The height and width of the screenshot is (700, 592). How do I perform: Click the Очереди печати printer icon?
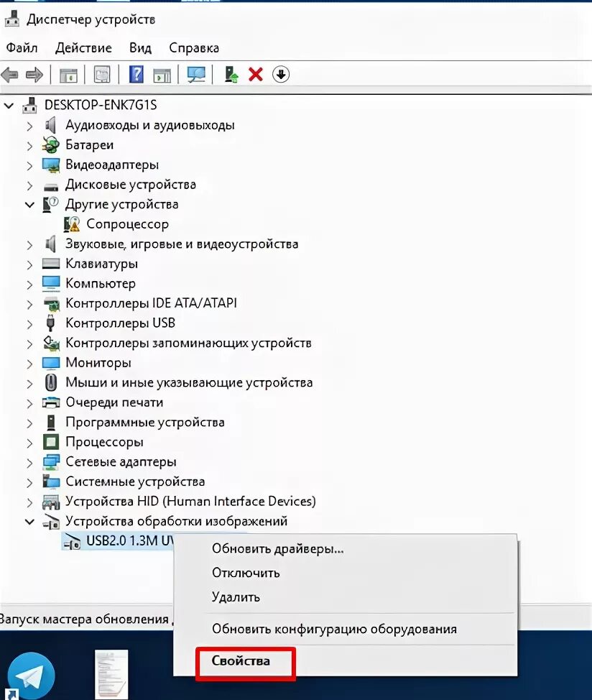tap(51, 402)
